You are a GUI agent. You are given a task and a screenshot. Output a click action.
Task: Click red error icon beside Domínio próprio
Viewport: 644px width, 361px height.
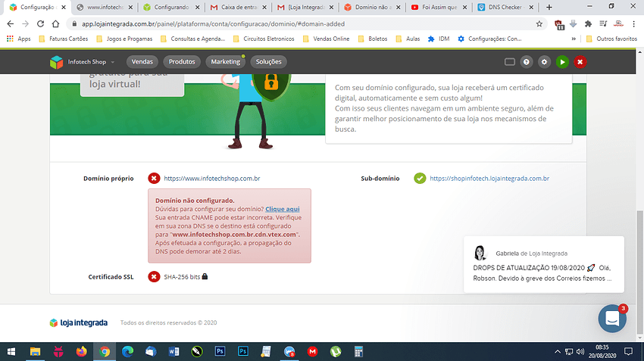click(x=154, y=179)
